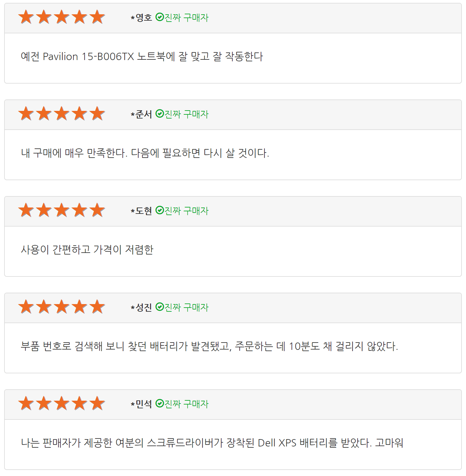Click reviewer name *성진
Screen dimensions: 466x476
click(x=141, y=307)
